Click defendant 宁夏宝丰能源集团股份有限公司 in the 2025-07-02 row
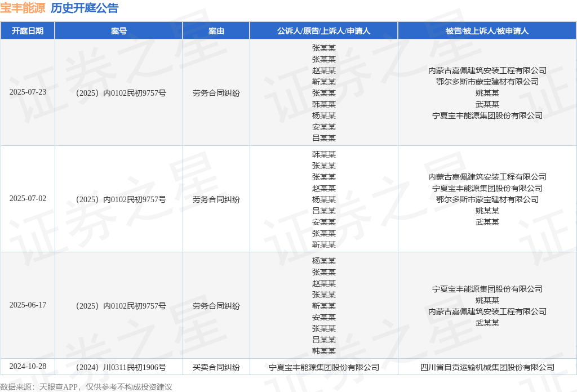Screen dimensions: 577x392 [487, 188]
